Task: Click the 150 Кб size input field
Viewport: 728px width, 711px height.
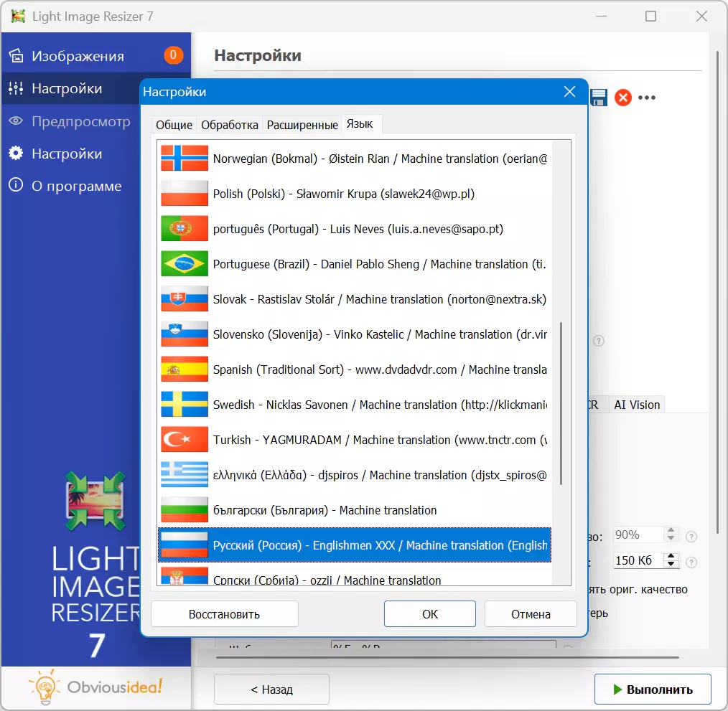Action: 638,560
